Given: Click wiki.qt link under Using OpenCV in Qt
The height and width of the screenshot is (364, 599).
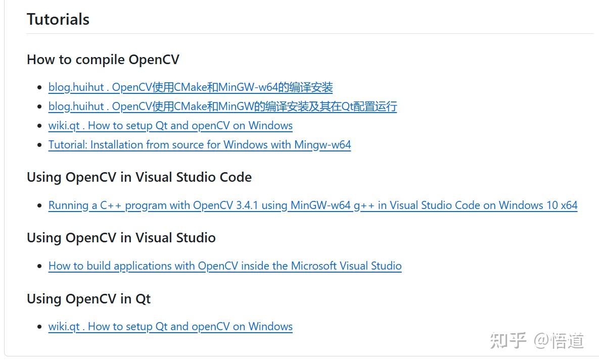Looking at the screenshot, I should click(x=170, y=327).
